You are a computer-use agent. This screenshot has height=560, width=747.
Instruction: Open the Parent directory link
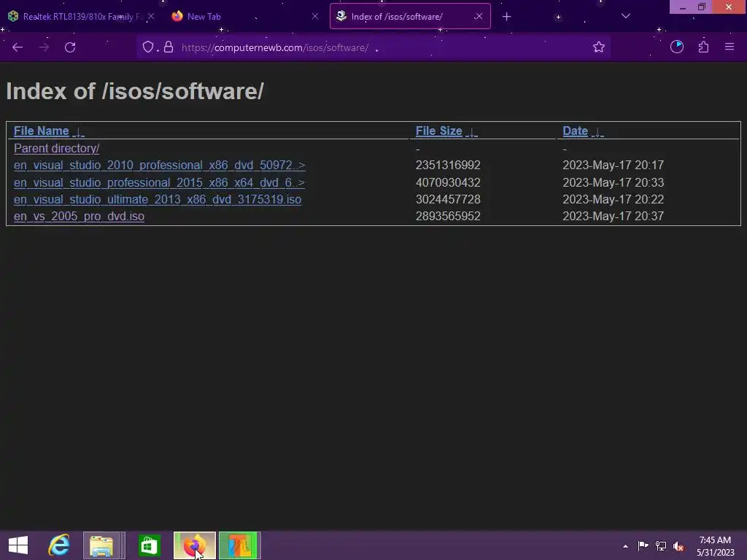(x=57, y=149)
